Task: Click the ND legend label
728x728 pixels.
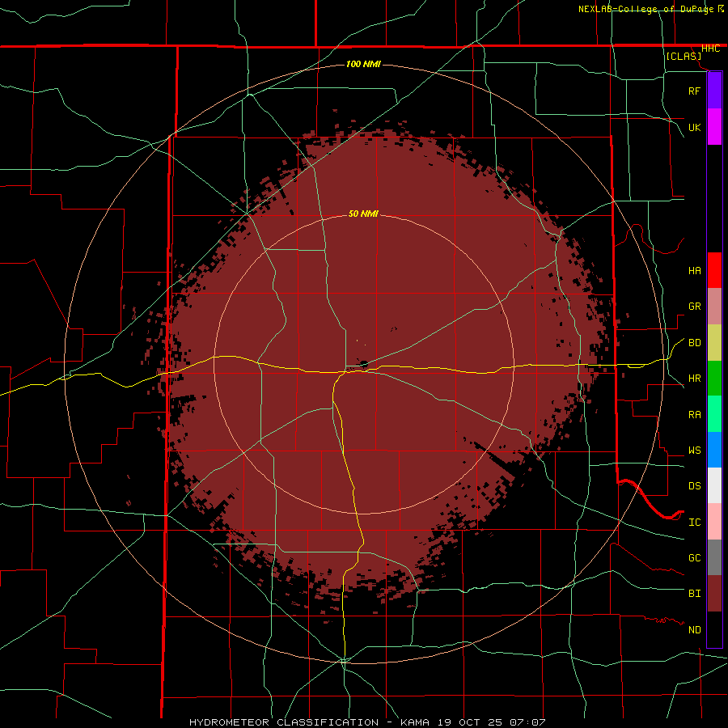Action: (x=694, y=630)
